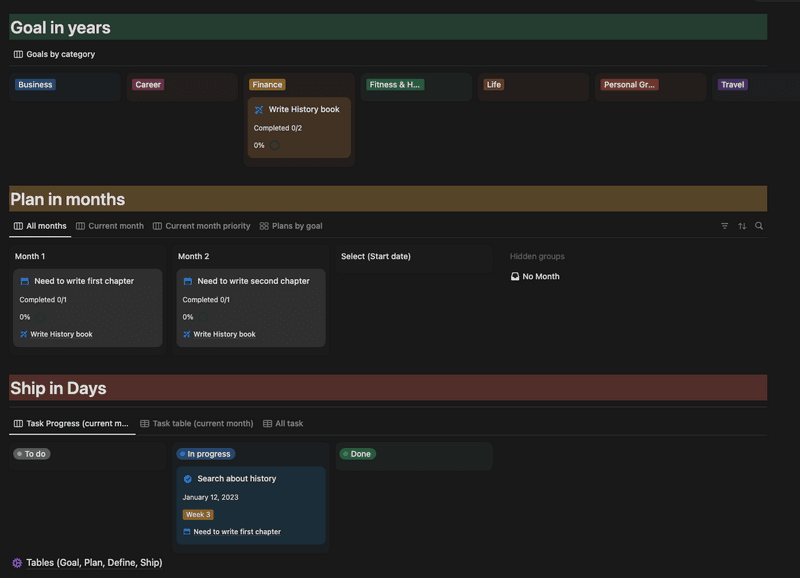Screen dimensions: 800x578
Task: Open the All task tab
Action: click(283, 423)
